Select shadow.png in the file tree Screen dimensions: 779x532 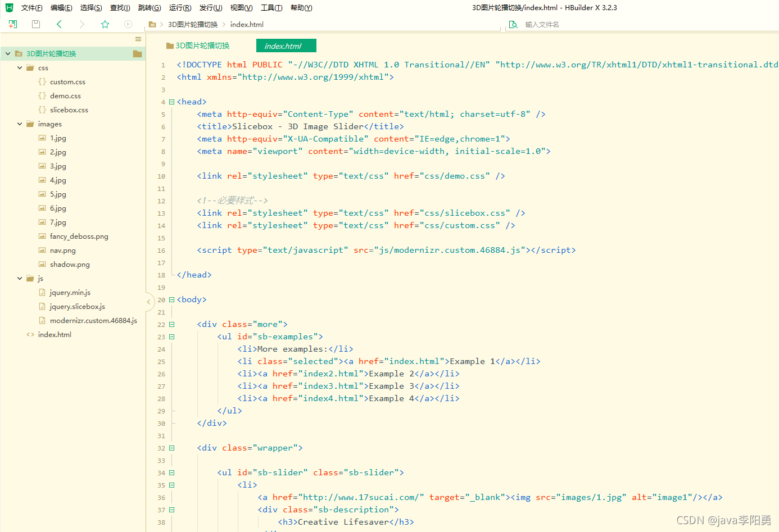point(70,264)
